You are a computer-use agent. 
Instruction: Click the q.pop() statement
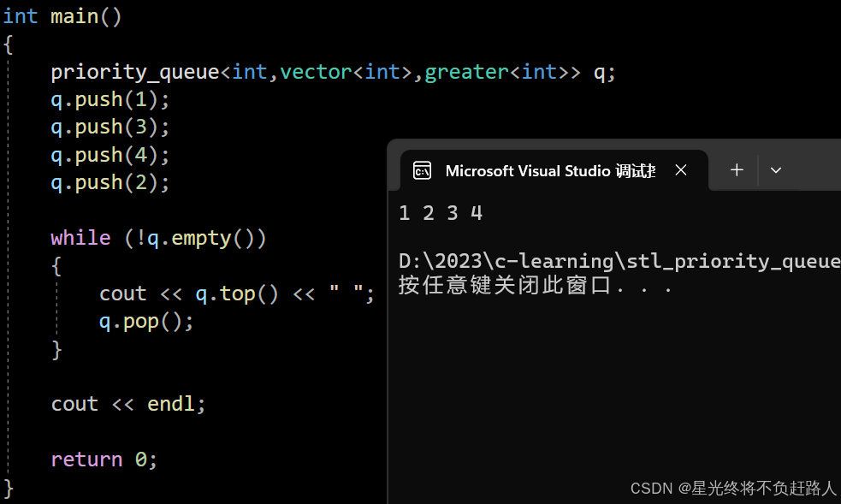pyautogui.click(x=145, y=320)
